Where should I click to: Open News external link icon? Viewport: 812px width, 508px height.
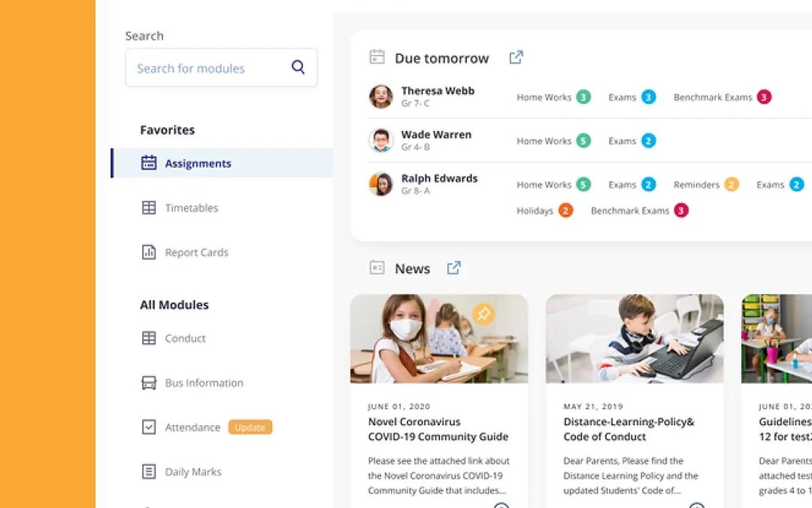(453, 268)
